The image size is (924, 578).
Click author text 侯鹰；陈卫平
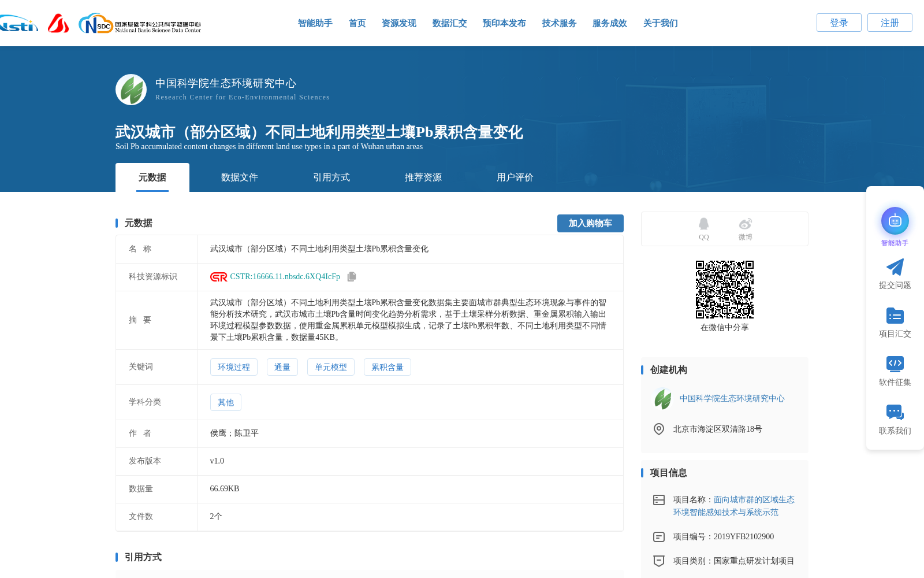234,433
